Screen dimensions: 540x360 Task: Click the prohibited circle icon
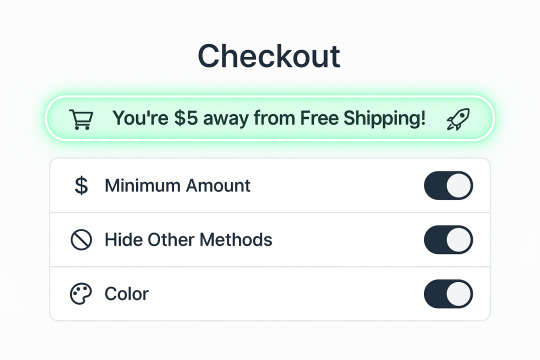click(x=81, y=240)
